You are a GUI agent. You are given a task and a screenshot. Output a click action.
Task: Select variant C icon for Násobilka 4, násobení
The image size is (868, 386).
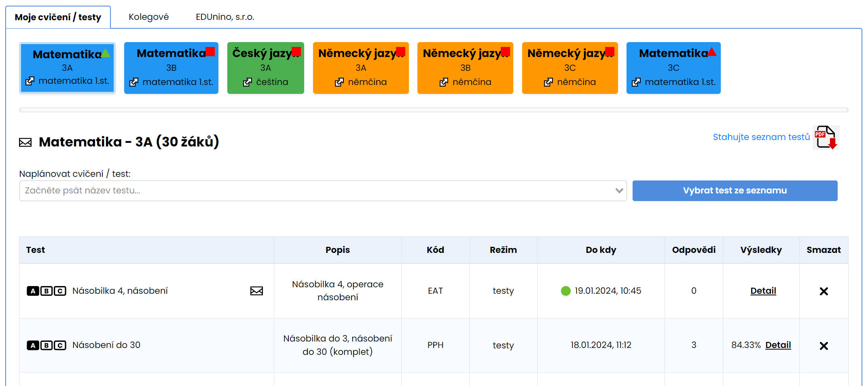[60, 291]
